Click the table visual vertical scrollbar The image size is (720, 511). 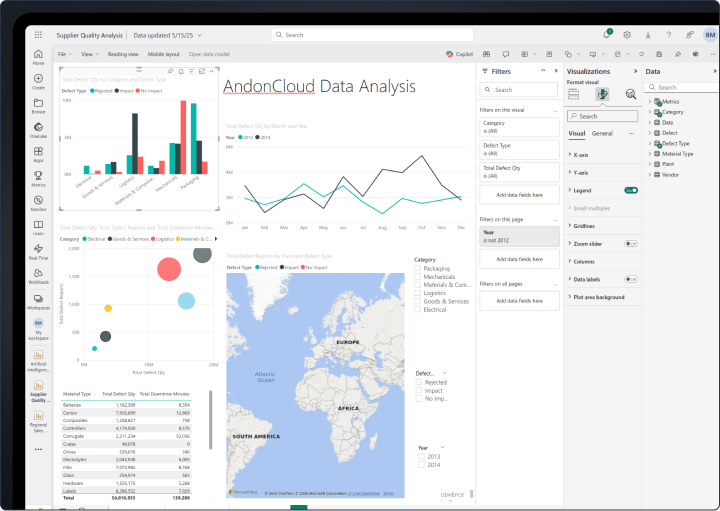point(211,420)
